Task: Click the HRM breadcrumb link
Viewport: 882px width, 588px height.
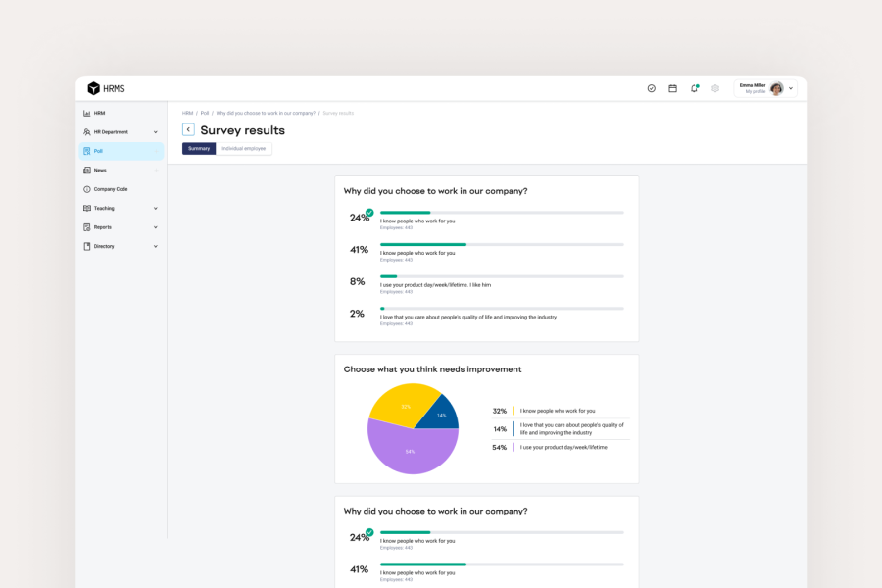Action: point(187,113)
